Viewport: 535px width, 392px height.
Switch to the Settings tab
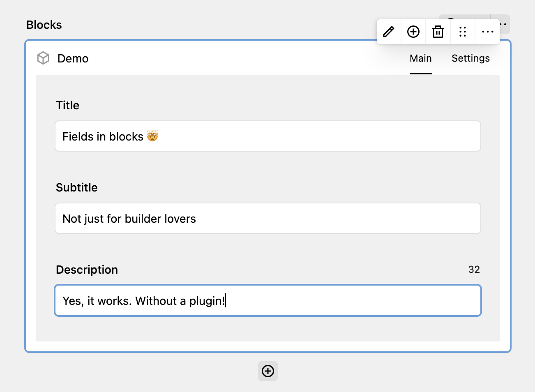coord(470,58)
